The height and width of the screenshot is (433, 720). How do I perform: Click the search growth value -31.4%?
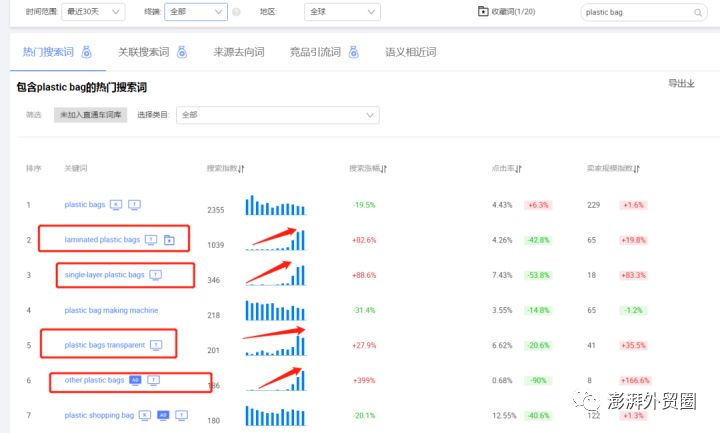(364, 310)
